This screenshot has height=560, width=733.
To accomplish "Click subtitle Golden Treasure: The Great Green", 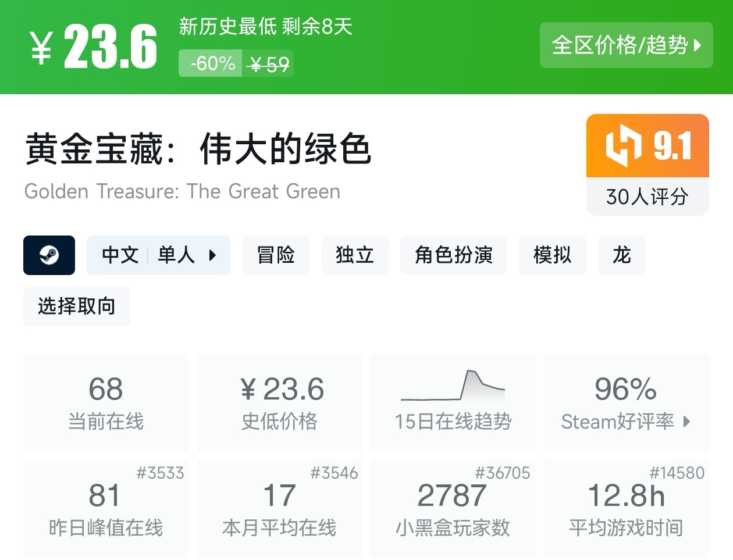I will click(182, 191).
